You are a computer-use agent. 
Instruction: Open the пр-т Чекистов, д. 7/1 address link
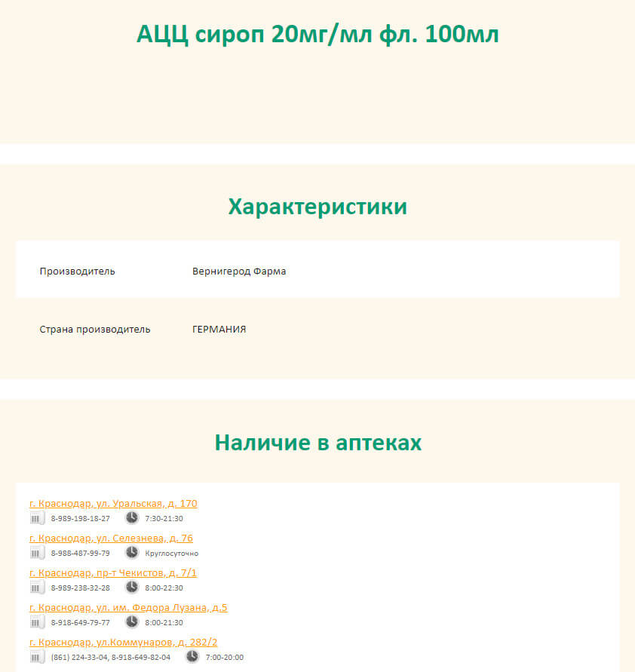point(113,572)
